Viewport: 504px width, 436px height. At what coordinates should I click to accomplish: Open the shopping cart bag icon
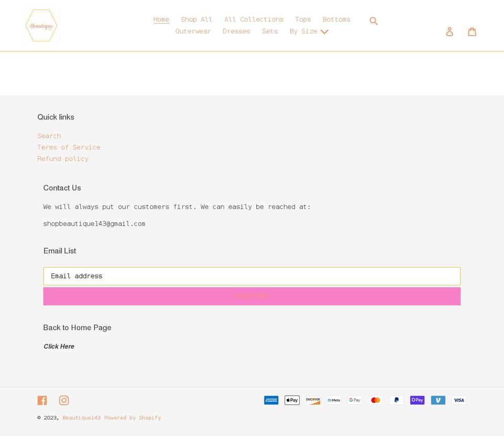(x=472, y=31)
